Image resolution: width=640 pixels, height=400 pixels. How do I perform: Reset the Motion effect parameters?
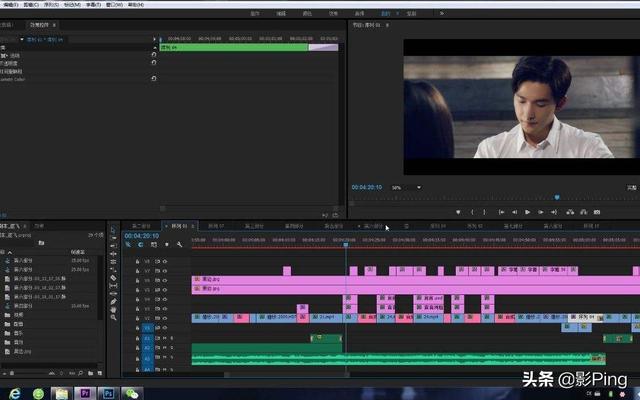(x=154, y=54)
